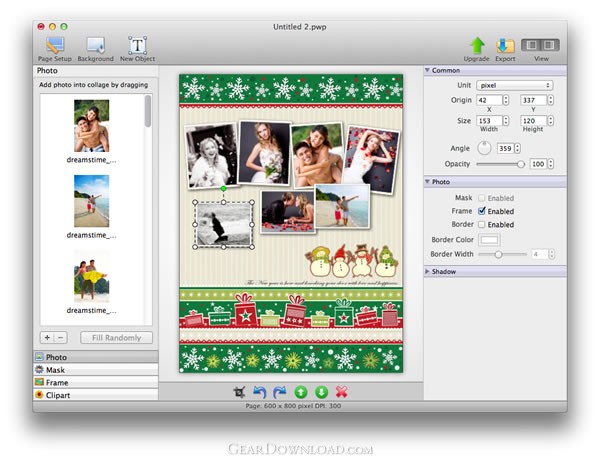Viewport: 600px width, 457px height.
Task: Select the crop tool icon
Action: click(239, 392)
